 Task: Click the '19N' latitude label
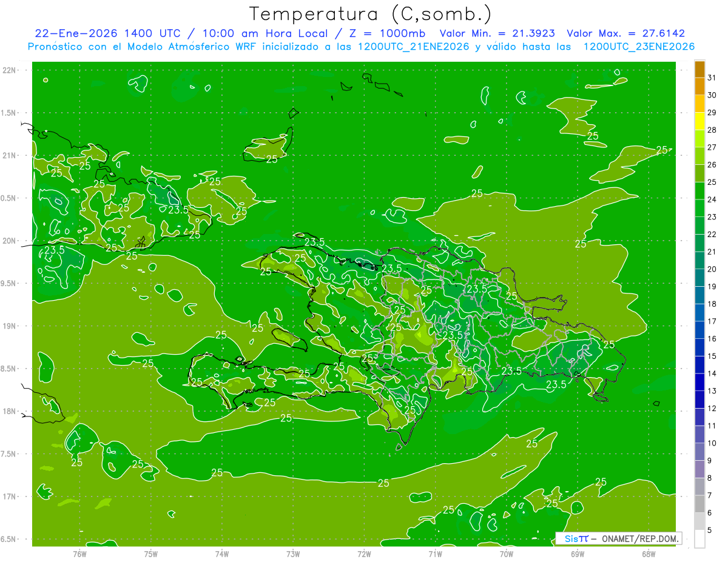click(x=10, y=326)
